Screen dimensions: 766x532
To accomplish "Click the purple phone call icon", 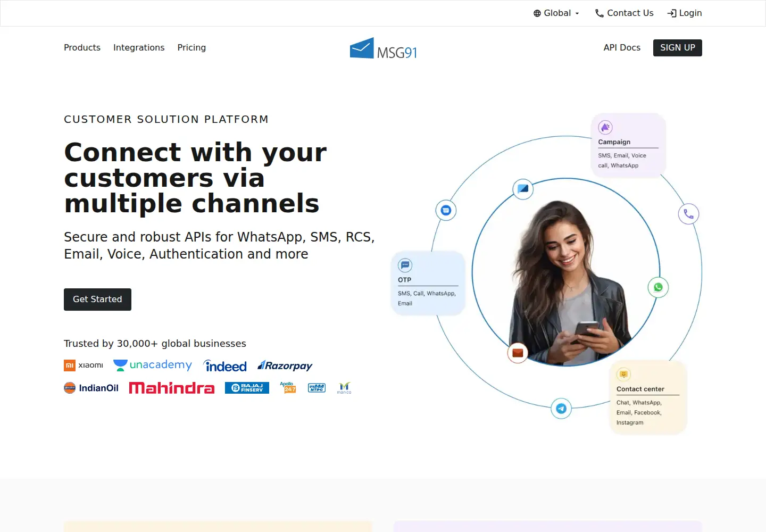I will (688, 214).
